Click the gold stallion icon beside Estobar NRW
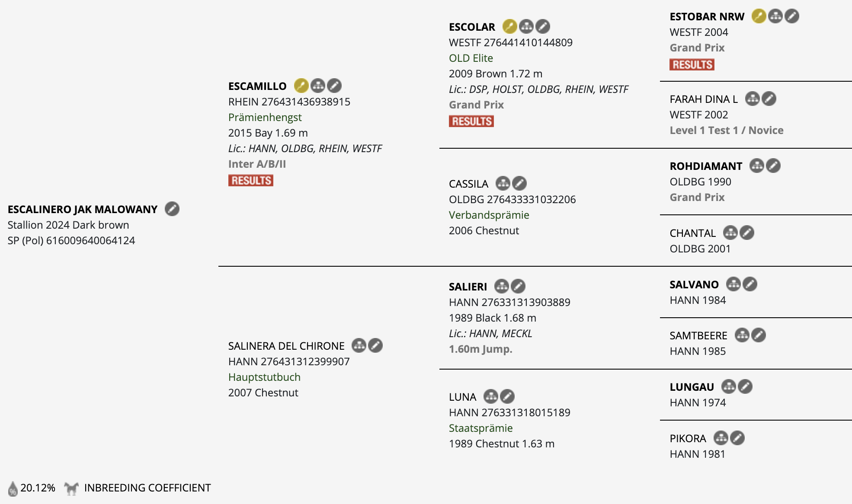852x504 pixels. point(759,16)
